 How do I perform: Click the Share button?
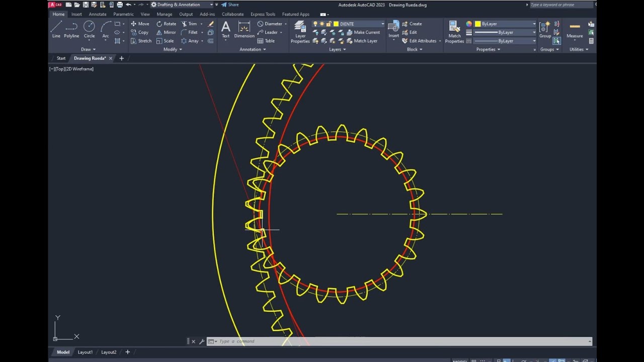(x=230, y=5)
